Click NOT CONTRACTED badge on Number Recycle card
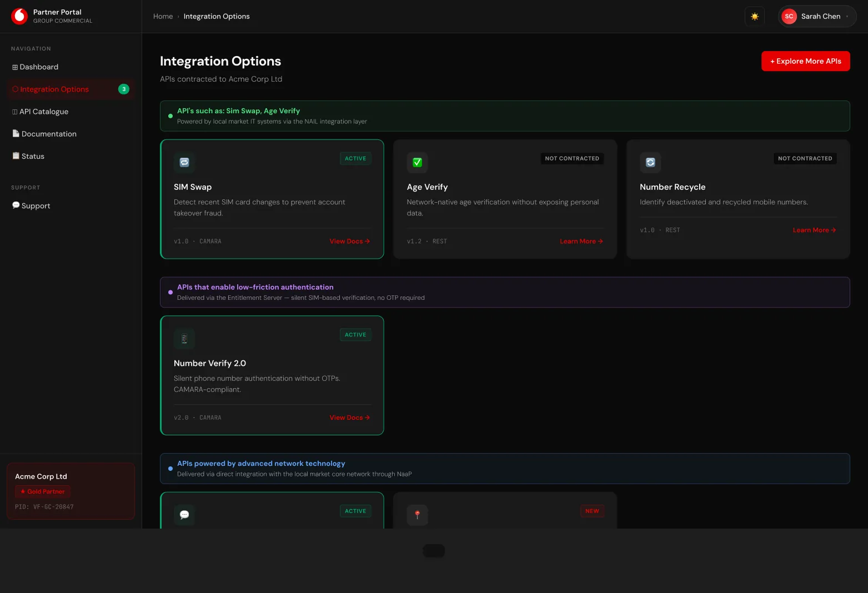868x593 pixels. tap(805, 159)
